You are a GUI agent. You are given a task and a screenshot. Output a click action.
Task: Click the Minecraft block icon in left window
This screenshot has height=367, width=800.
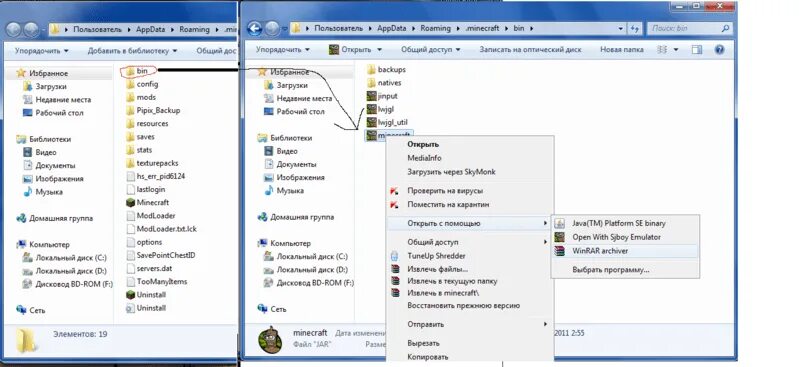130,203
